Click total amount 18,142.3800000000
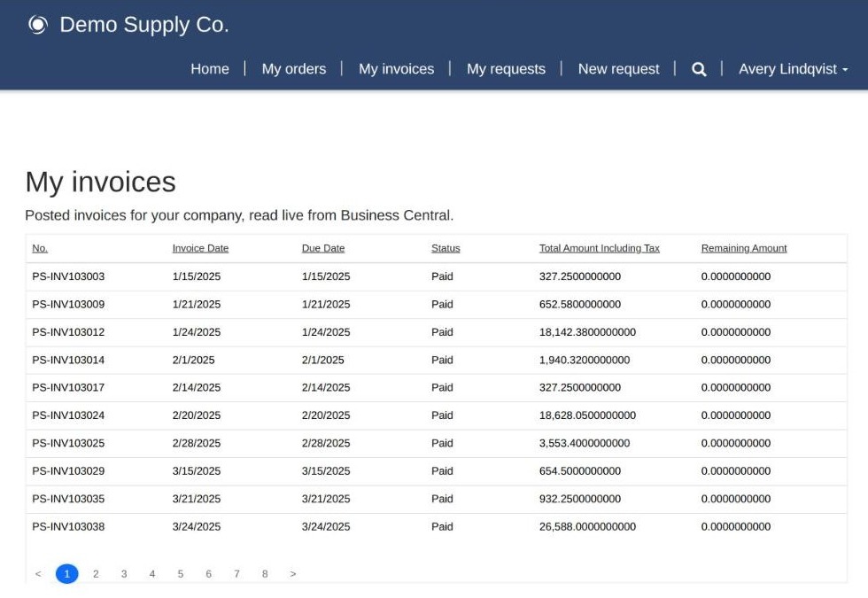This screenshot has width=868, height=598. point(587,332)
